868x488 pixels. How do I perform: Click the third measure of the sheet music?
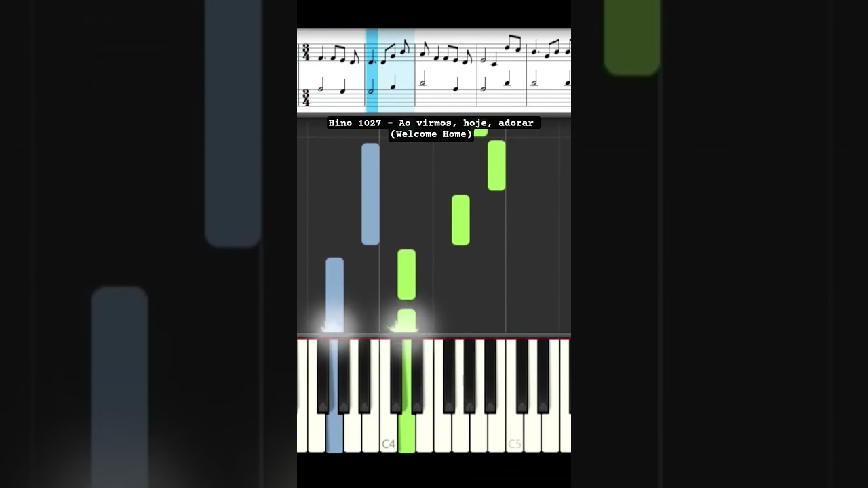pos(446,70)
